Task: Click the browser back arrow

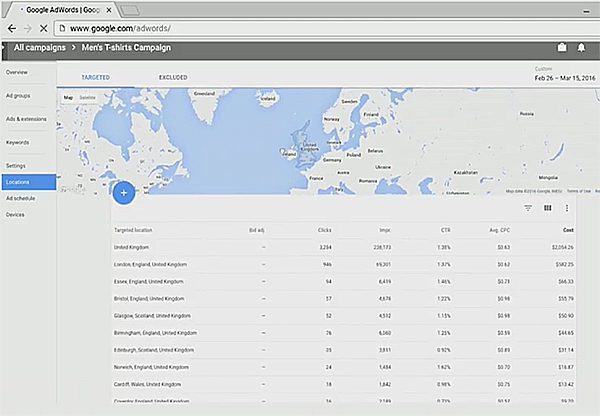Action: 12,28
